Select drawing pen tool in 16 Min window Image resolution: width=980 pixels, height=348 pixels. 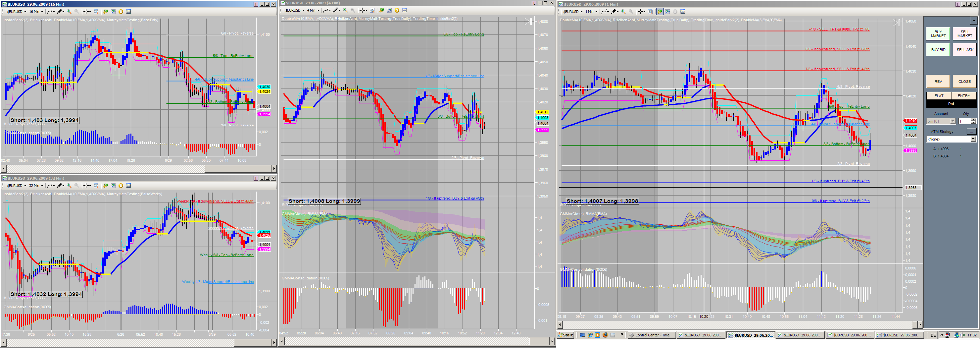point(60,11)
